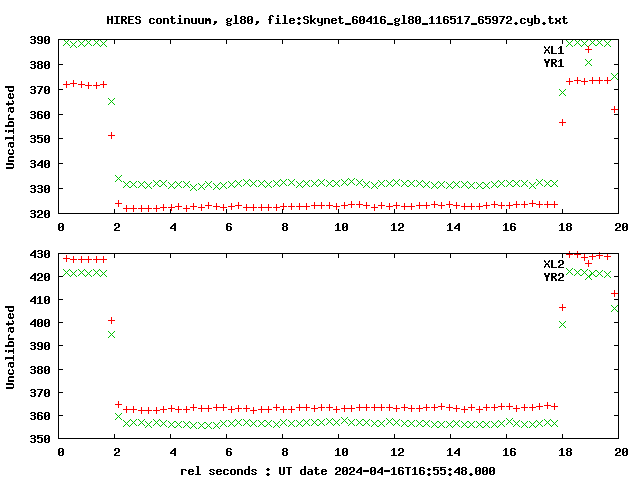
Task: Click the bottom plot Uncalibrated axis label
Action: pos(10,347)
